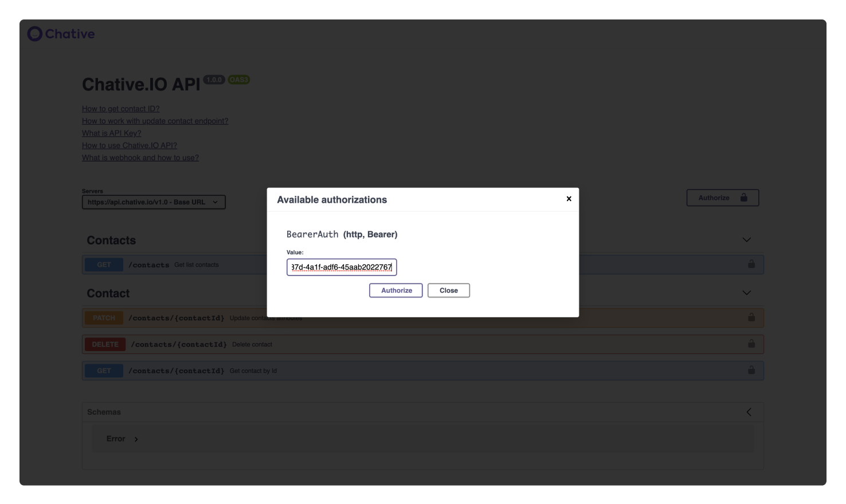Screen dimensions: 846x504
Task: Click the OAS3 badge
Action: tap(238, 80)
